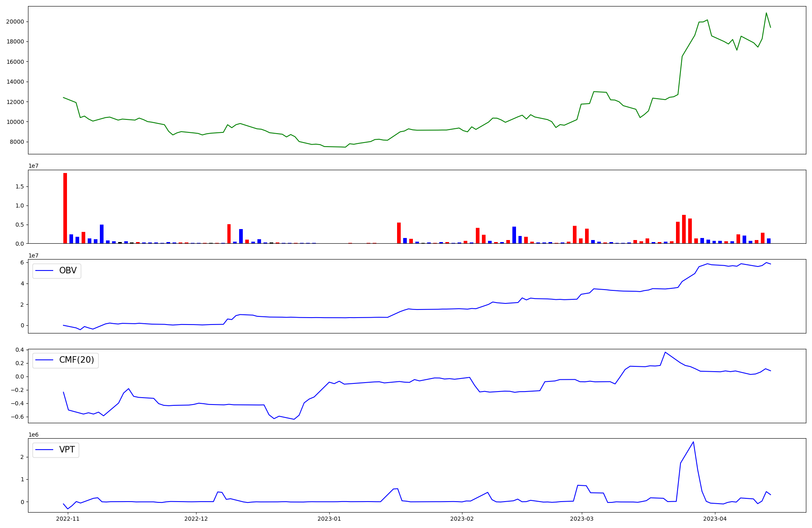The height and width of the screenshot is (528, 812).
Task: Click the 20000 price axis label
Action: [x=15, y=22]
